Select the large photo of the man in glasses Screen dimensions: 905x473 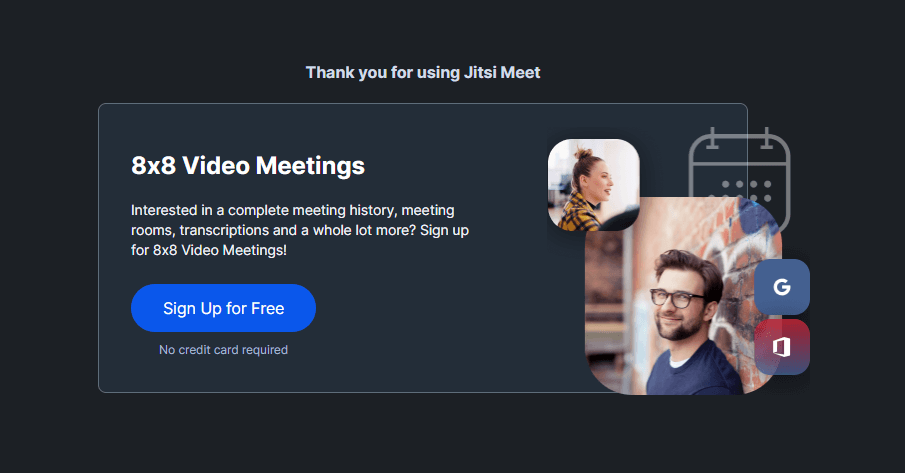point(683,296)
